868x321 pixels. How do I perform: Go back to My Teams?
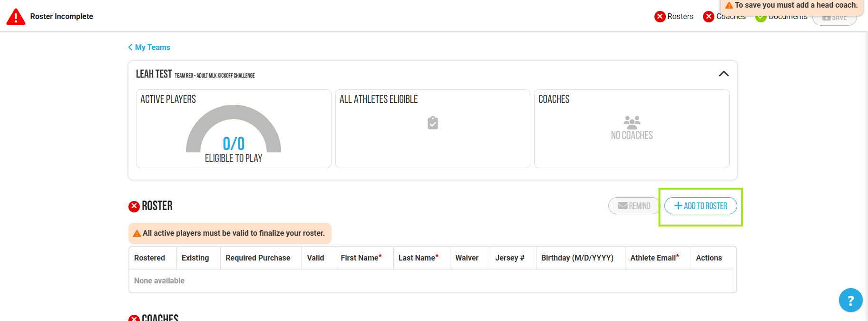pos(149,47)
